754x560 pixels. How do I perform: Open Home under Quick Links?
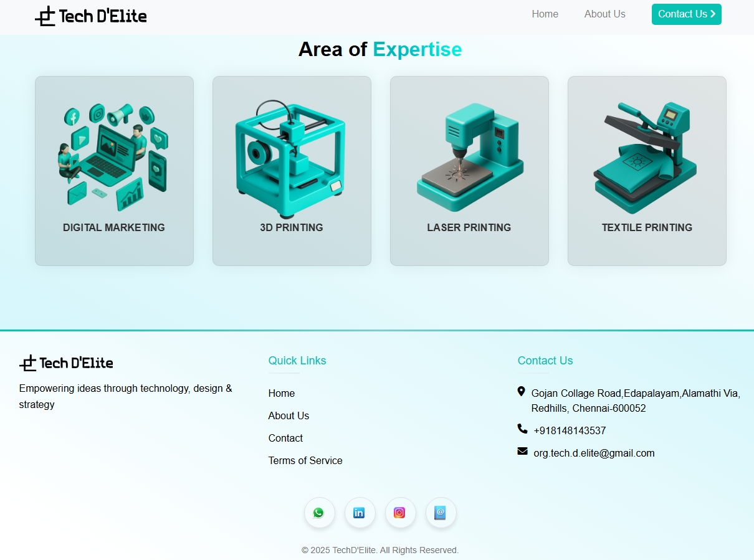pyautogui.click(x=281, y=393)
